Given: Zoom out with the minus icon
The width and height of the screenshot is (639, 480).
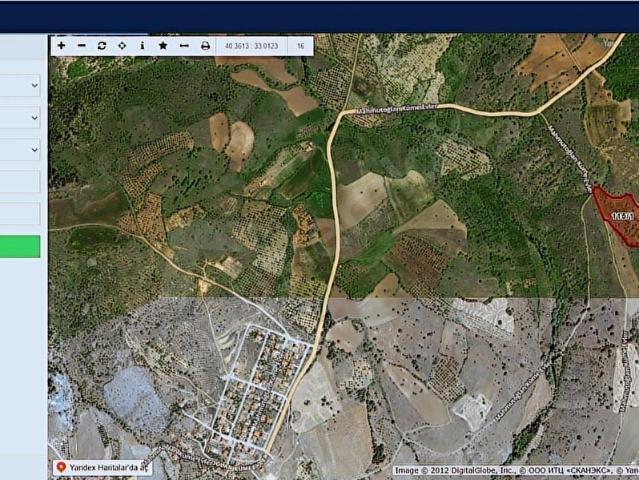Looking at the screenshot, I should click(82, 46).
